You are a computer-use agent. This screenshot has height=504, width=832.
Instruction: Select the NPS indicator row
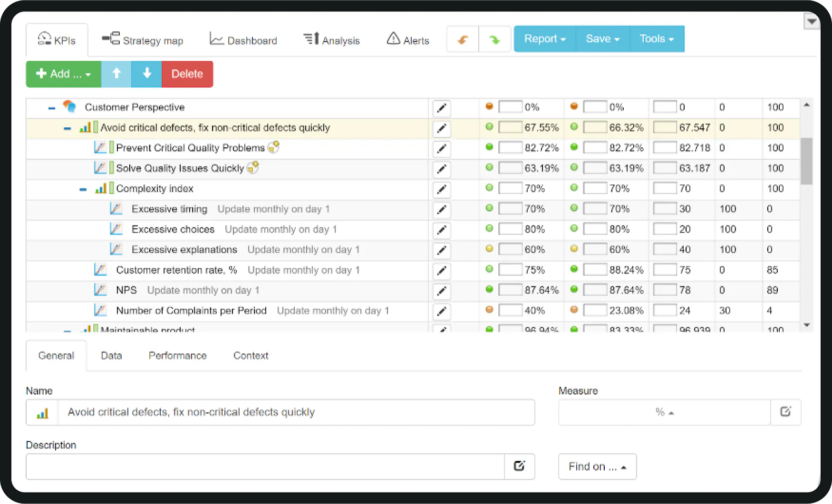[413, 291]
